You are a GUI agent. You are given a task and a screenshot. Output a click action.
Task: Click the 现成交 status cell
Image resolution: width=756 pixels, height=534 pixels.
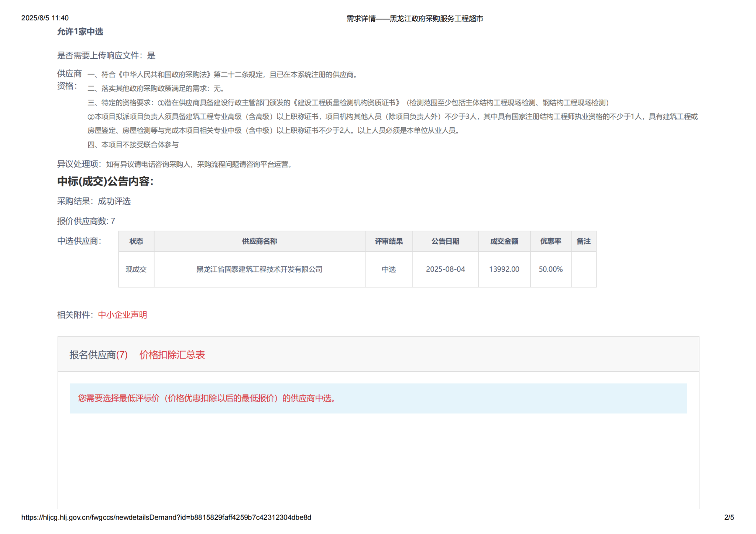[136, 269]
